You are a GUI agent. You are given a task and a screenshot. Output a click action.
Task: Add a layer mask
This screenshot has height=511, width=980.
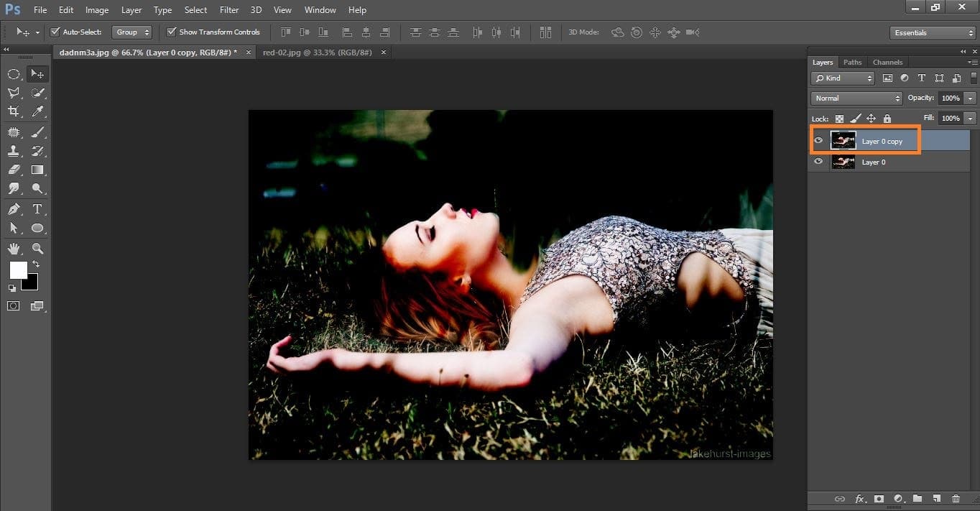[878, 499]
